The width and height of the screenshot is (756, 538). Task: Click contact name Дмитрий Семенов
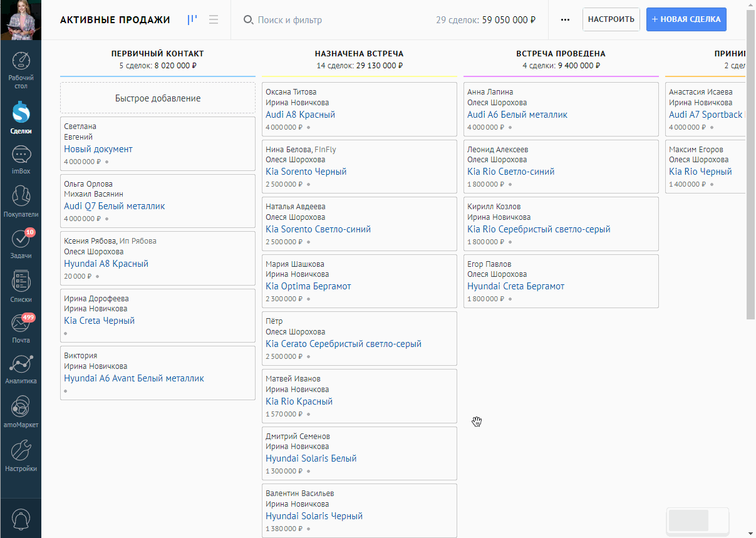298,437
